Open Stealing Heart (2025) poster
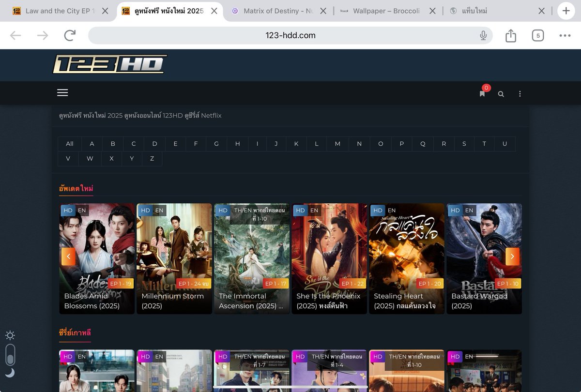 (407, 258)
